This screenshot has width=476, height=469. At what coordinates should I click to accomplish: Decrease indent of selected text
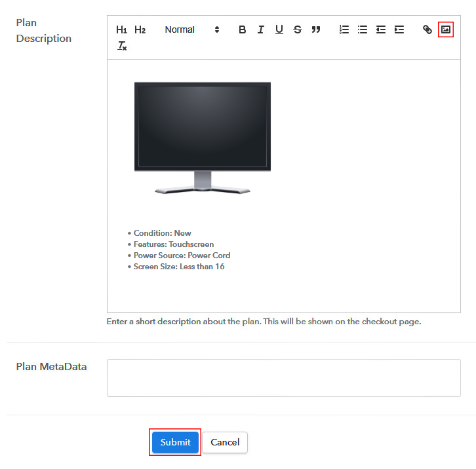click(381, 29)
